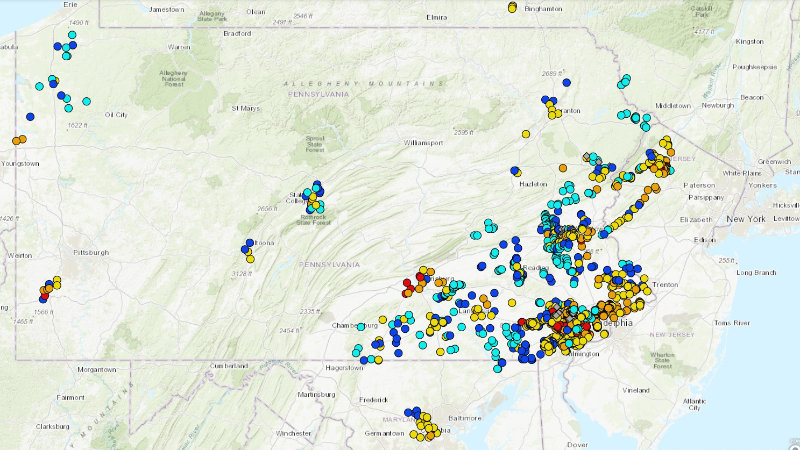Viewport: 800px width, 450px height.
Task: Click the Sproul State Forest label
Action: pos(315,144)
